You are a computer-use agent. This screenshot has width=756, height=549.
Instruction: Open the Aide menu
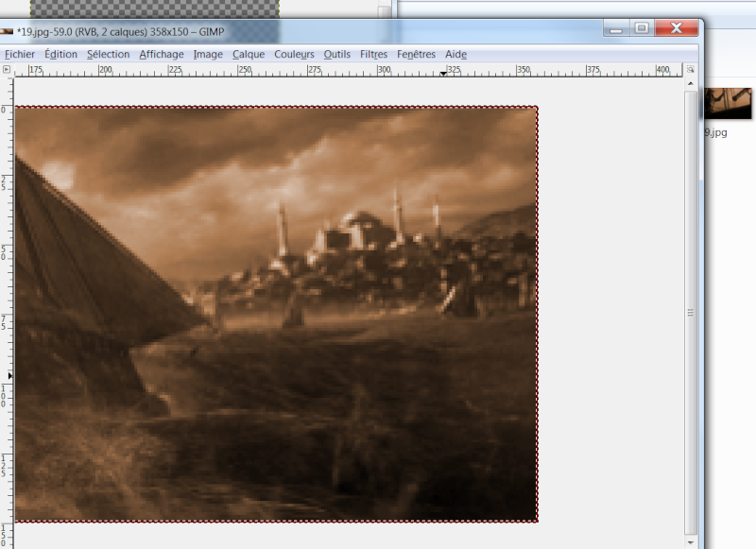pyautogui.click(x=455, y=54)
